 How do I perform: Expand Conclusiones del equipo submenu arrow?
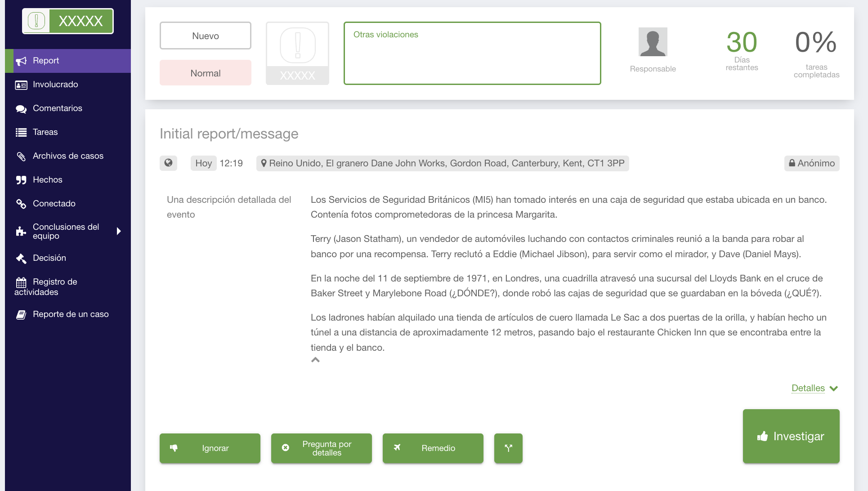point(119,231)
